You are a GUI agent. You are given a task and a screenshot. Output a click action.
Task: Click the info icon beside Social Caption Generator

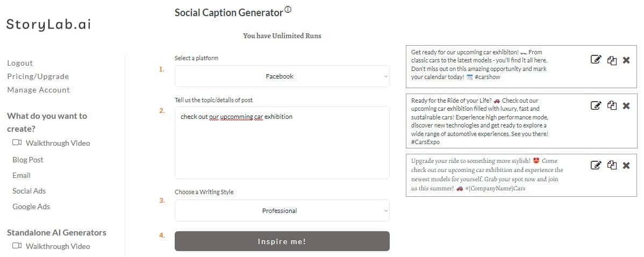[x=288, y=10]
